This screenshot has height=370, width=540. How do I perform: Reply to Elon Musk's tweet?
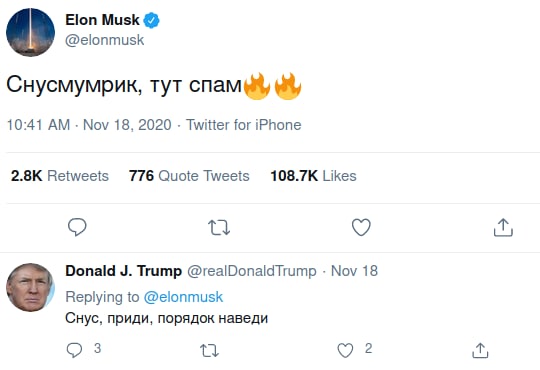[x=77, y=227]
